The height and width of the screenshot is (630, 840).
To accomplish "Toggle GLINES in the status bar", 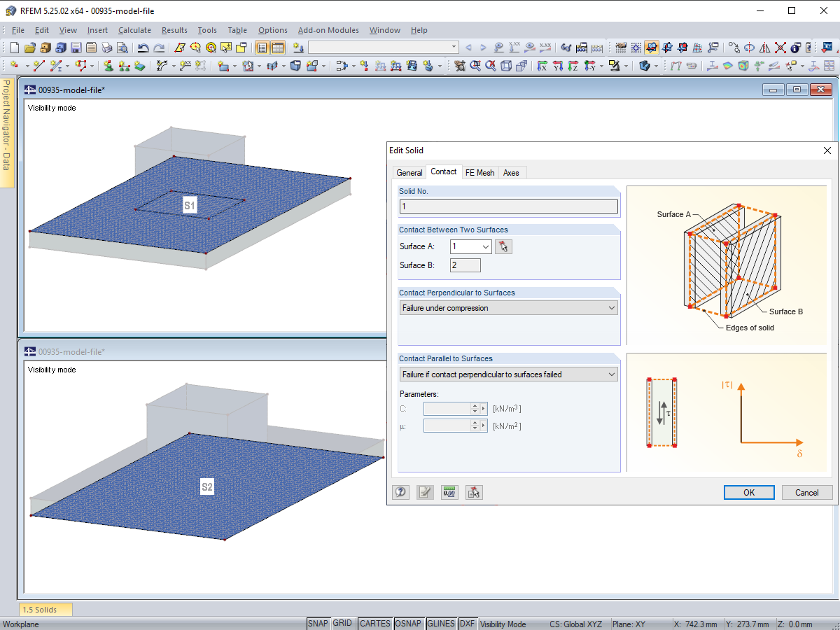I will [441, 624].
